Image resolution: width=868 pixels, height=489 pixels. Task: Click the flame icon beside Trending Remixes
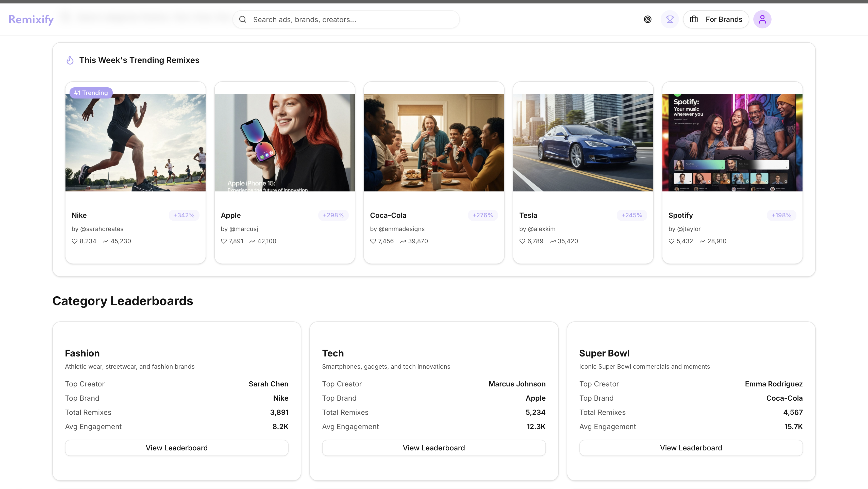[x=70, y=60]
